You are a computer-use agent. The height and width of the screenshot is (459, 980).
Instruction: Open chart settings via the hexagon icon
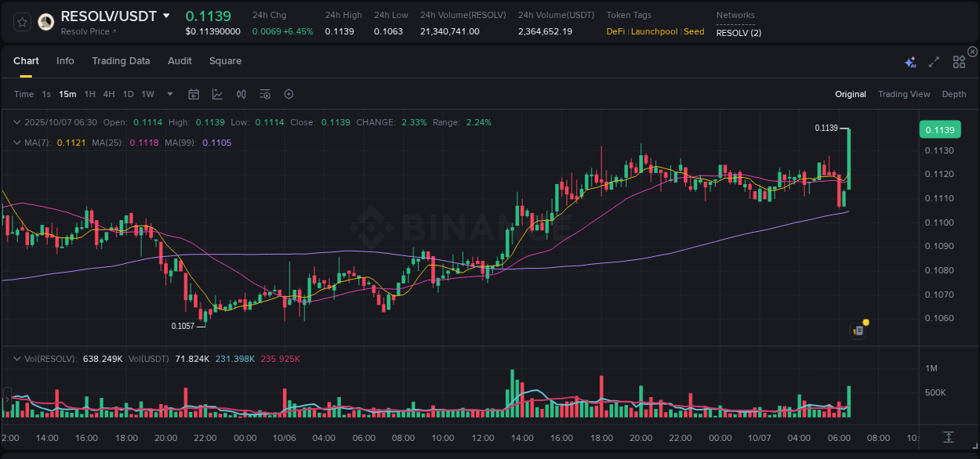pyautogui.click(x=289, y=94)
